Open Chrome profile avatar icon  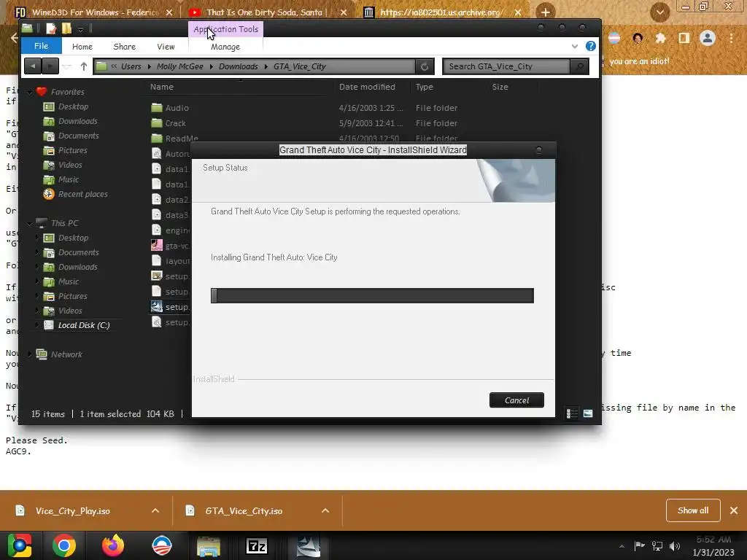708,38
